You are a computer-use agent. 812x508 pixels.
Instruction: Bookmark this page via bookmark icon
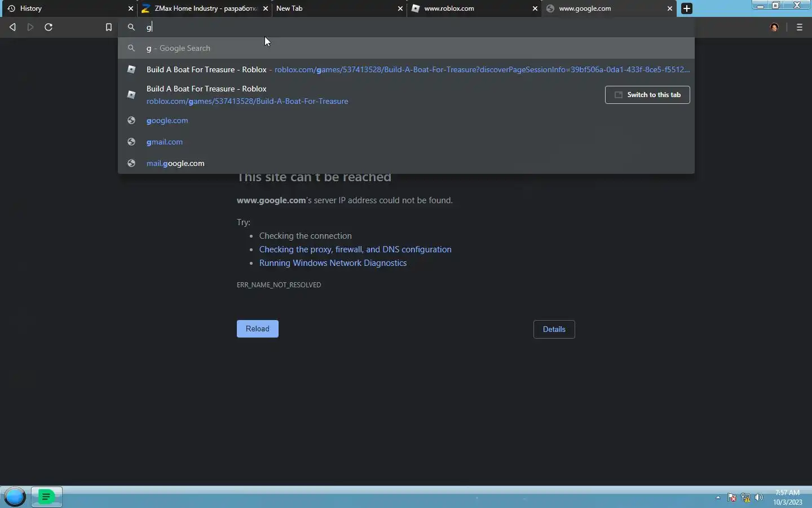coord(109,27)
